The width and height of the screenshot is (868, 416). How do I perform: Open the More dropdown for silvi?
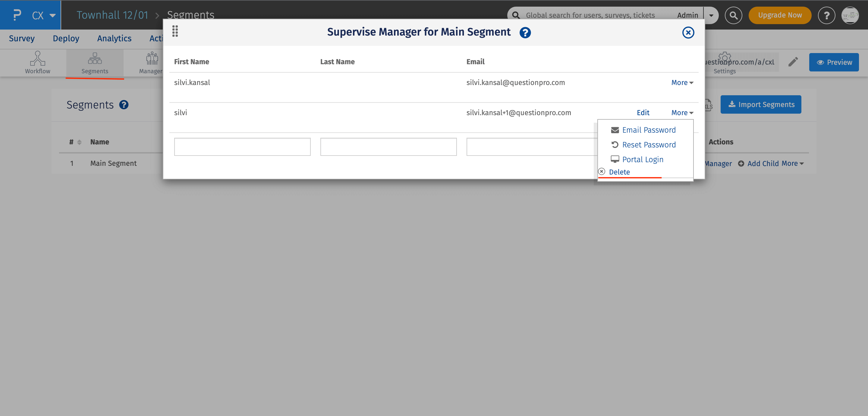pos(682,113)
